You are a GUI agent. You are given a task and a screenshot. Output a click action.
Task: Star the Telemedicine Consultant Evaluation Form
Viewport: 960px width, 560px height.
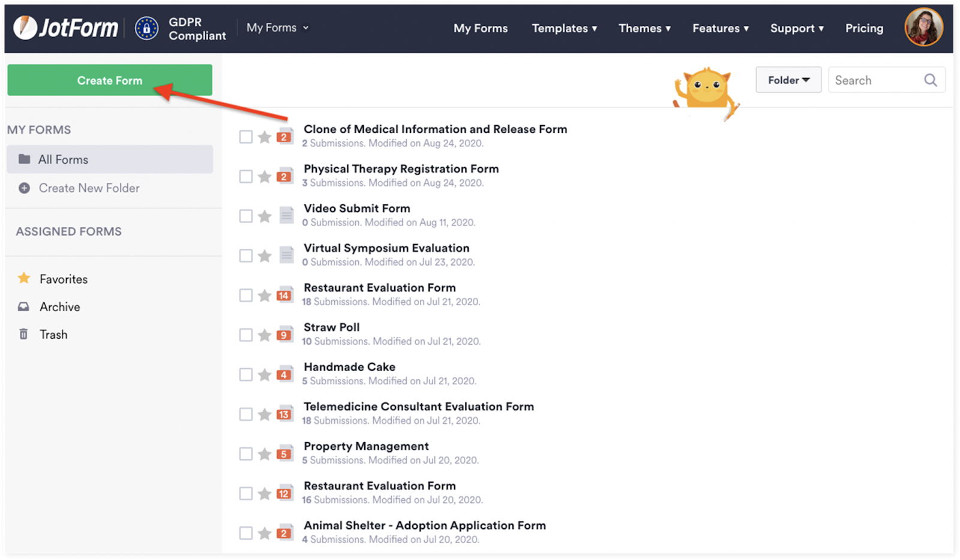point(265,414)
